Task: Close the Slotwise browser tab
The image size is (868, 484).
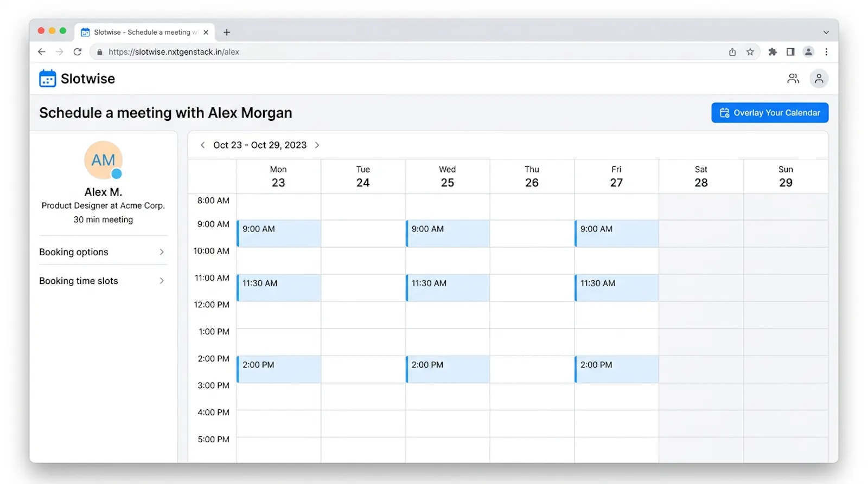Action: (206, 33)
